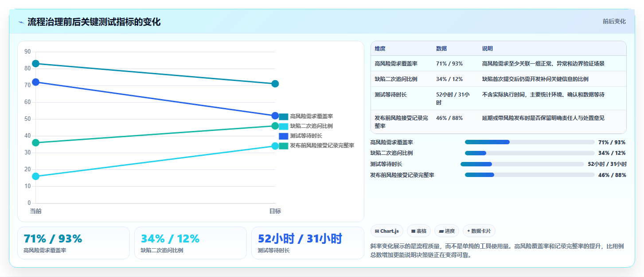Click progress value 46% / 88%
This screenshot has width=644, height=277.
(x=612, y=175)
